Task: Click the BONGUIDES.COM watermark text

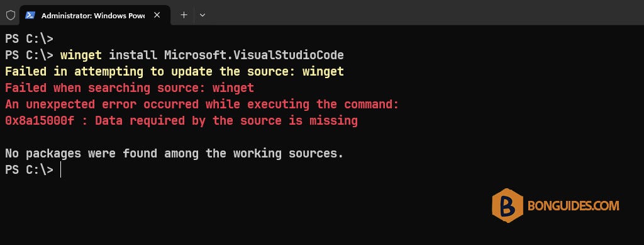Action: [573, 205]
